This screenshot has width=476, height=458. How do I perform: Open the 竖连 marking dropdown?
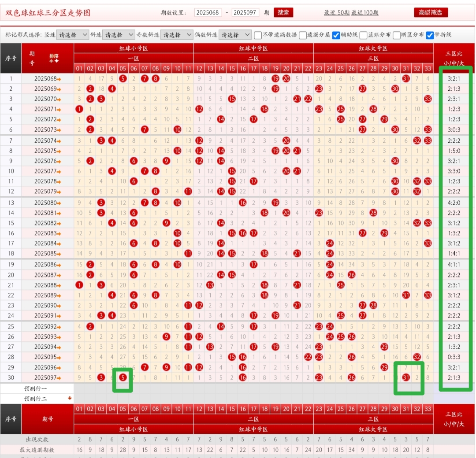click(x=72, y=35)
